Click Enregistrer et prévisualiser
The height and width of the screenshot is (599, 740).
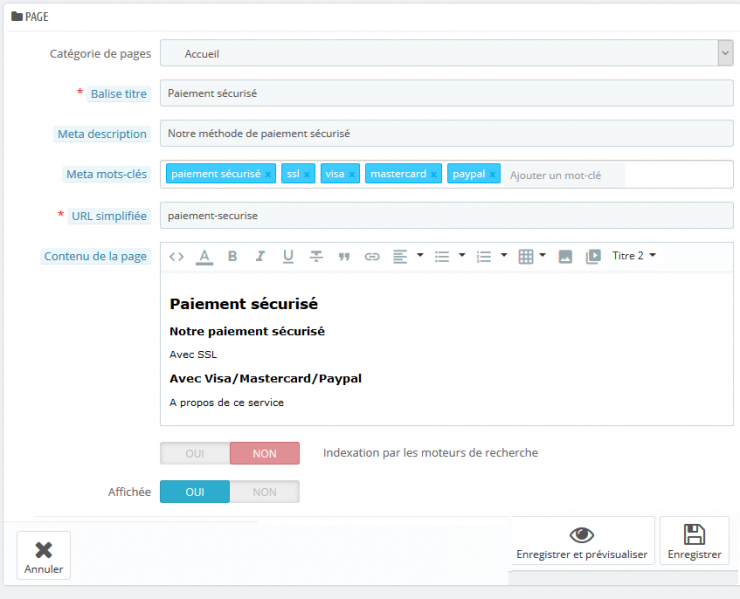pos(582,541)
